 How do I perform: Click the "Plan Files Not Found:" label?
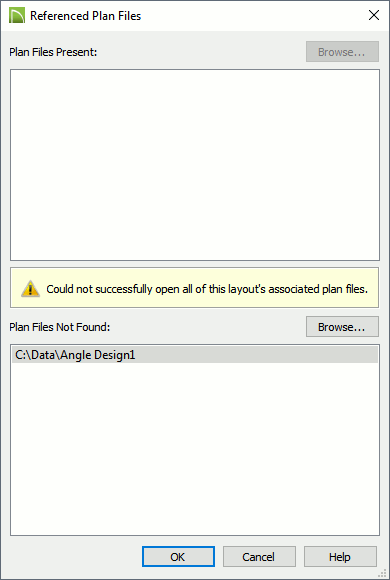click(x=60, y=327)
